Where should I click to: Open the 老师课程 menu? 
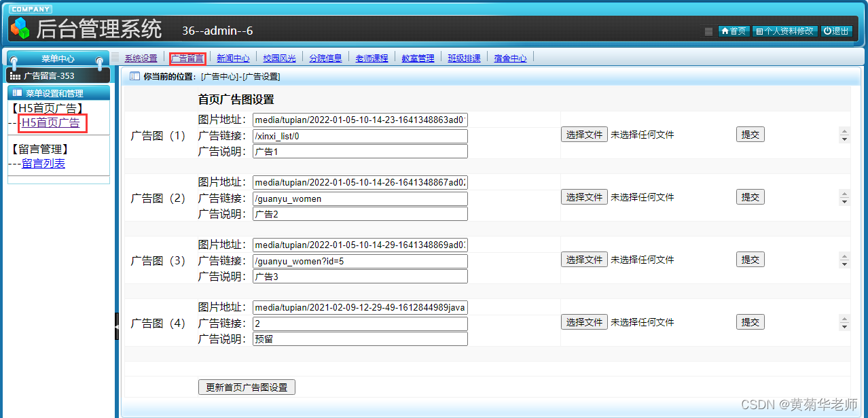(x=372, y=58)
